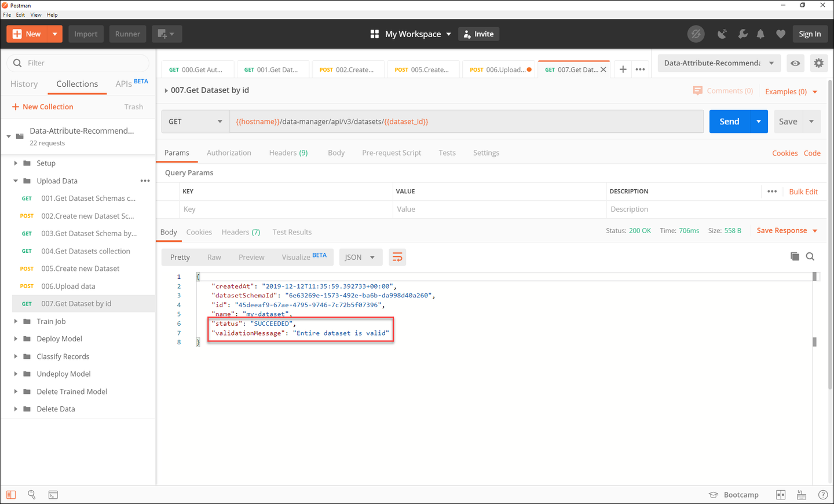Open request Headers (9) tab
Viewport: 834px width, 504px height.
(288, 153)
